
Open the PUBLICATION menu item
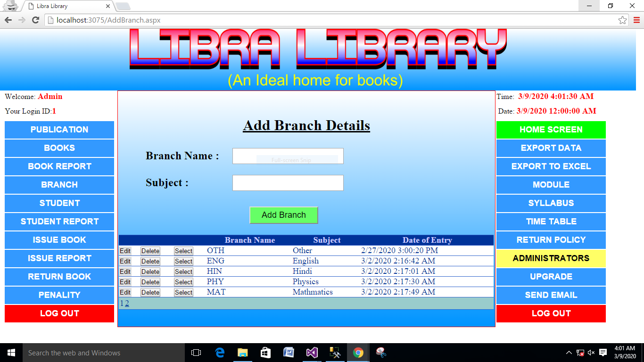(x=59, y=130)
